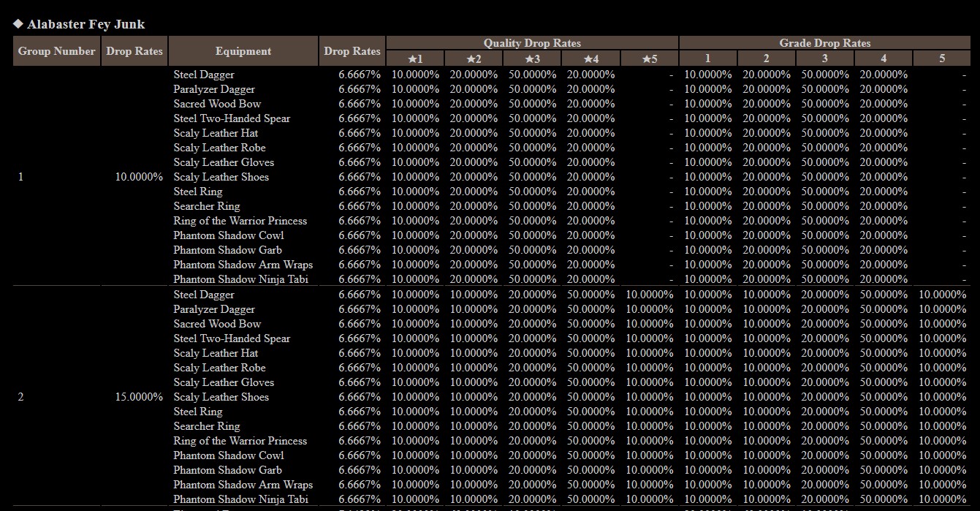Click the ★1 quality column header

(415, 58)
